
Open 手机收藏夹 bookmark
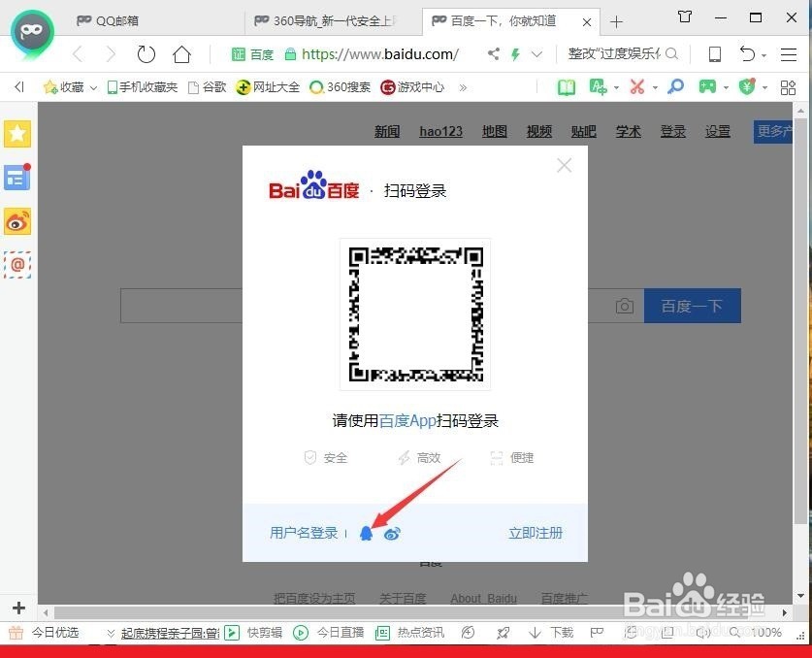click(x=143, y=87)
